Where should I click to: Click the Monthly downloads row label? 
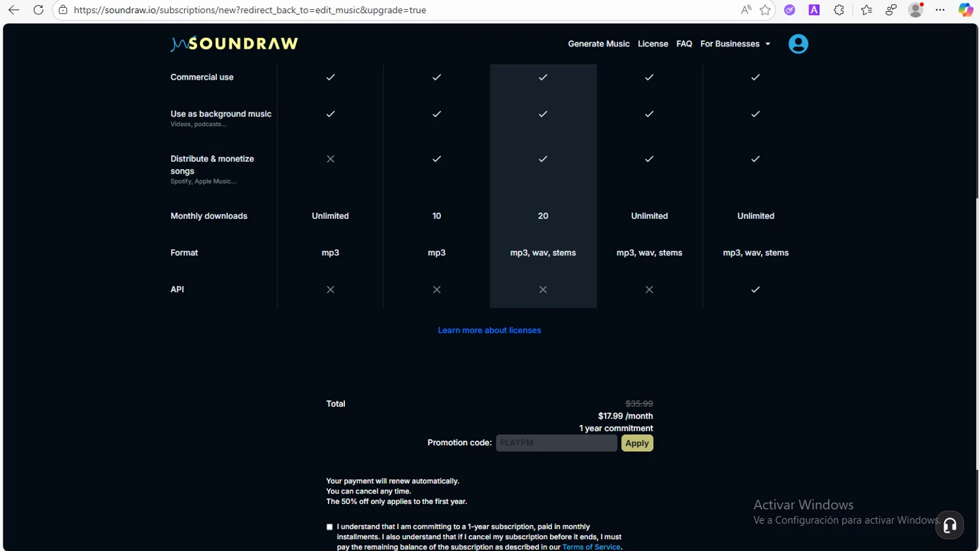209,216
